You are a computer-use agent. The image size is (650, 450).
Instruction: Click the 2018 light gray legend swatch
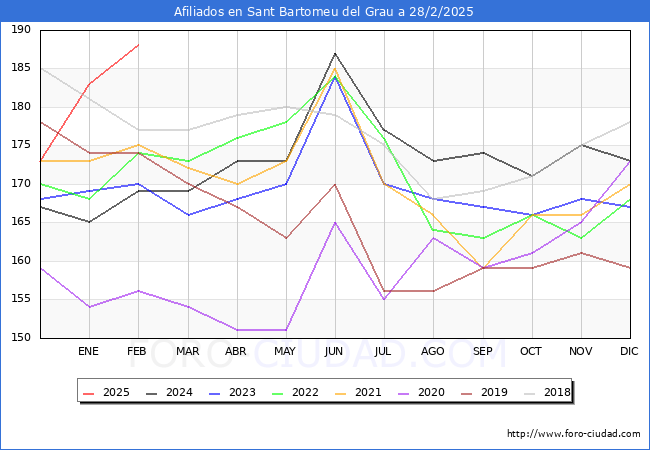pyautogui.click(x=530, y=392)
